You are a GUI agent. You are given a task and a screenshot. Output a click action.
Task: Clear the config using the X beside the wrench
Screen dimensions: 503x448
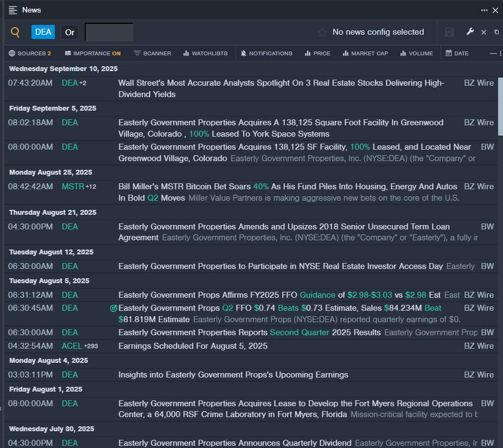click(x=484, y=33)
